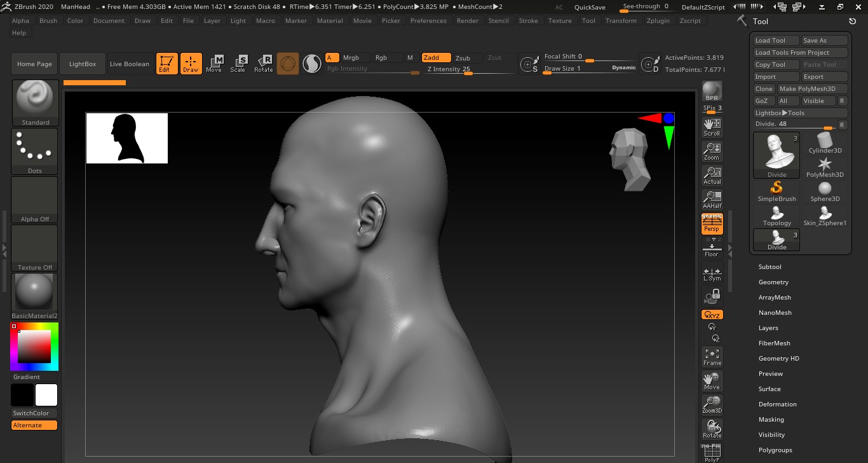Choose the Cylinder3D tool
Viewport: 868px width, 463px height.
[825, 143]
